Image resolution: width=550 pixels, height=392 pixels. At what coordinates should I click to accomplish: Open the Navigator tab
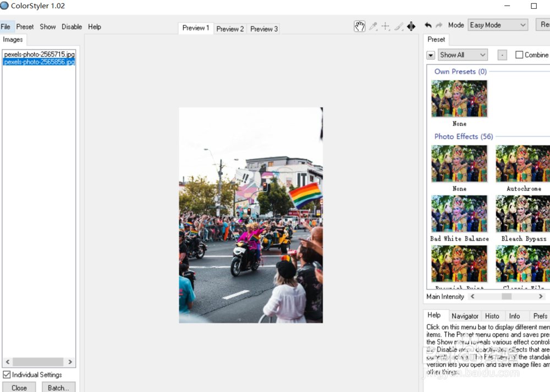click(x=465, y=316)
